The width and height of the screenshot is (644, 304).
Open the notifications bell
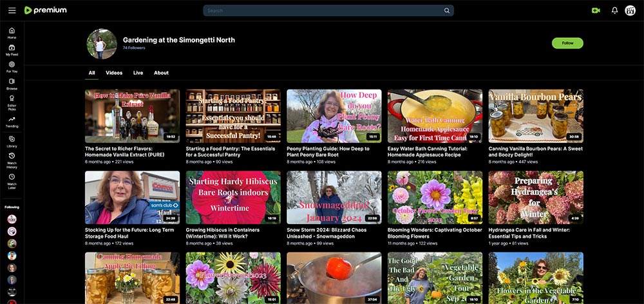(614, 10)
